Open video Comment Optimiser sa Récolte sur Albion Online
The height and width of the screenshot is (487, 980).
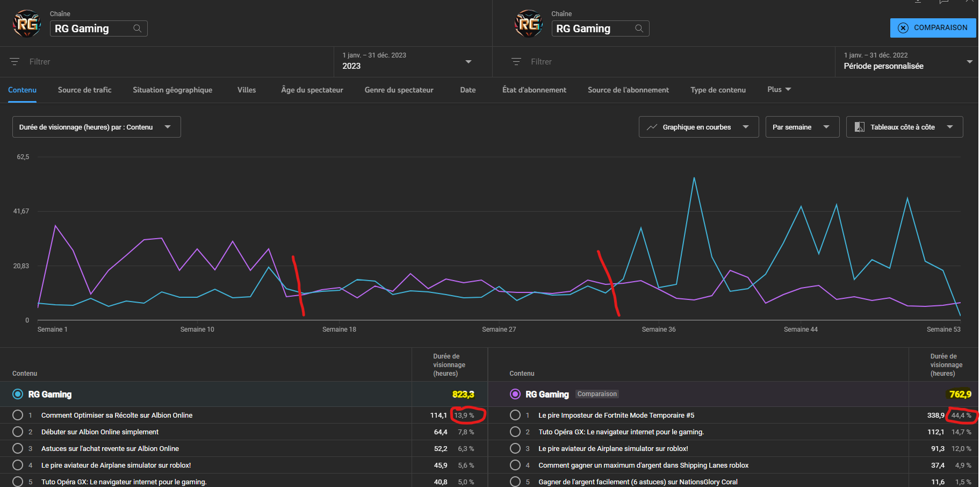point(117,415)
